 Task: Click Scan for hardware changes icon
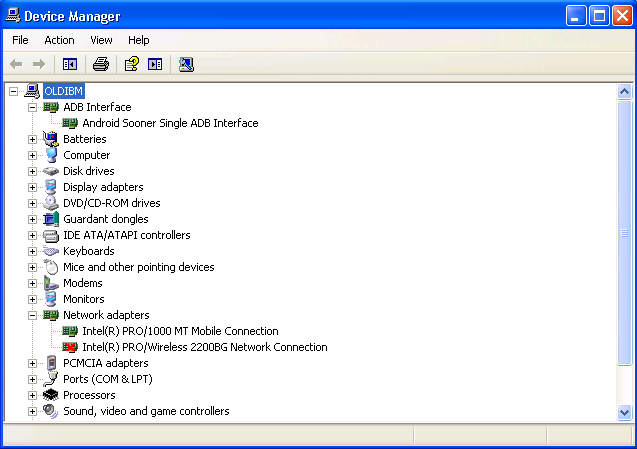coord(186,64)
